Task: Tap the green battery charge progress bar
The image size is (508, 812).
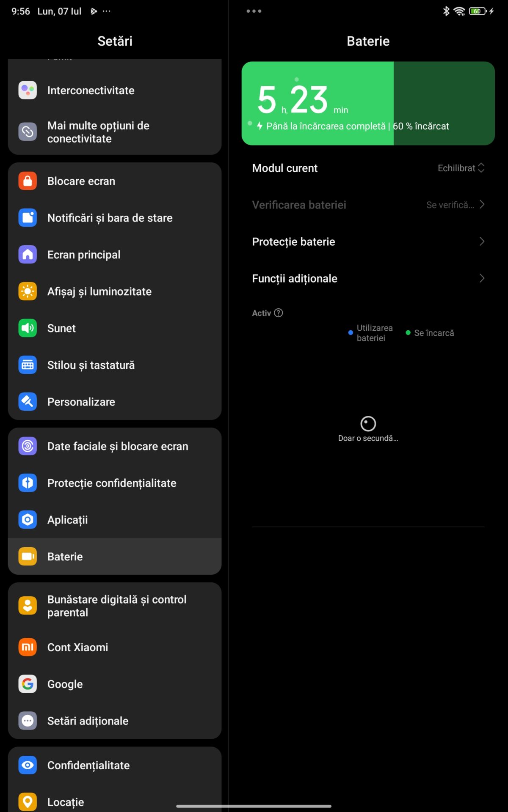Action: point(368,104)
